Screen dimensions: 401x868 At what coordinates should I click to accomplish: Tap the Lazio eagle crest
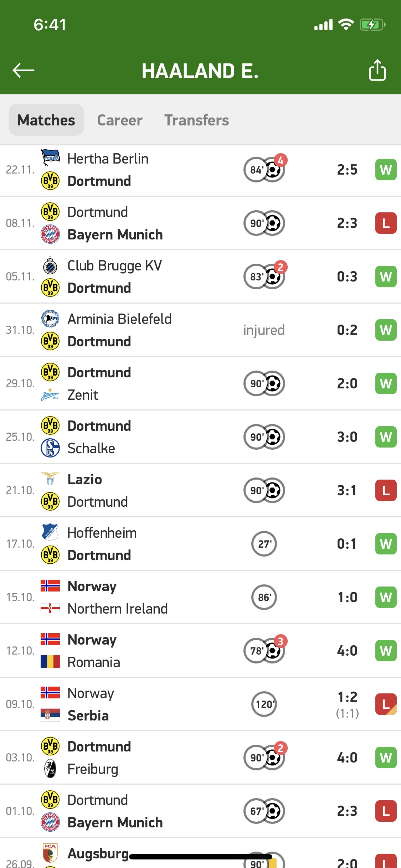(x=50, y=479)
